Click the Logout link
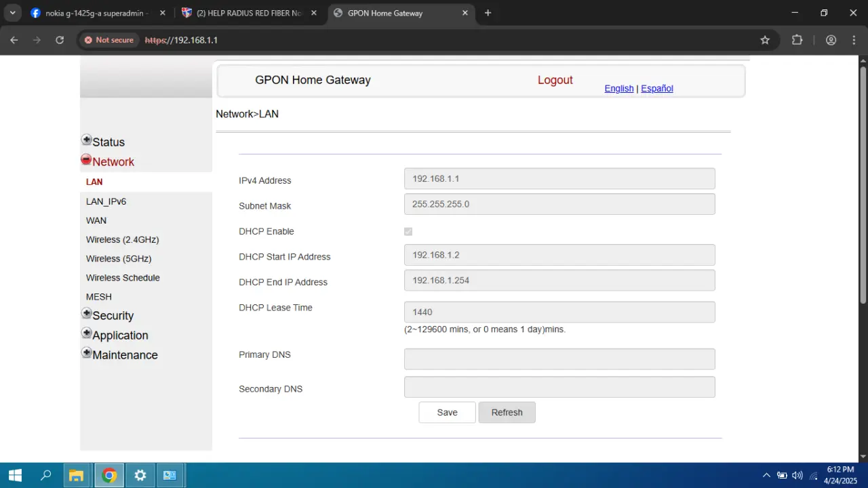 (555, 80)
